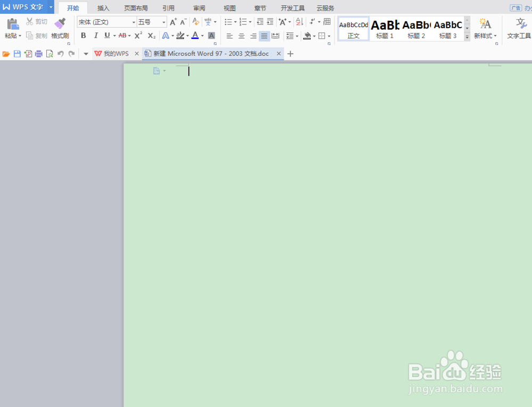
Task: Click show paragraph marks icon
Action: [312, 22]
